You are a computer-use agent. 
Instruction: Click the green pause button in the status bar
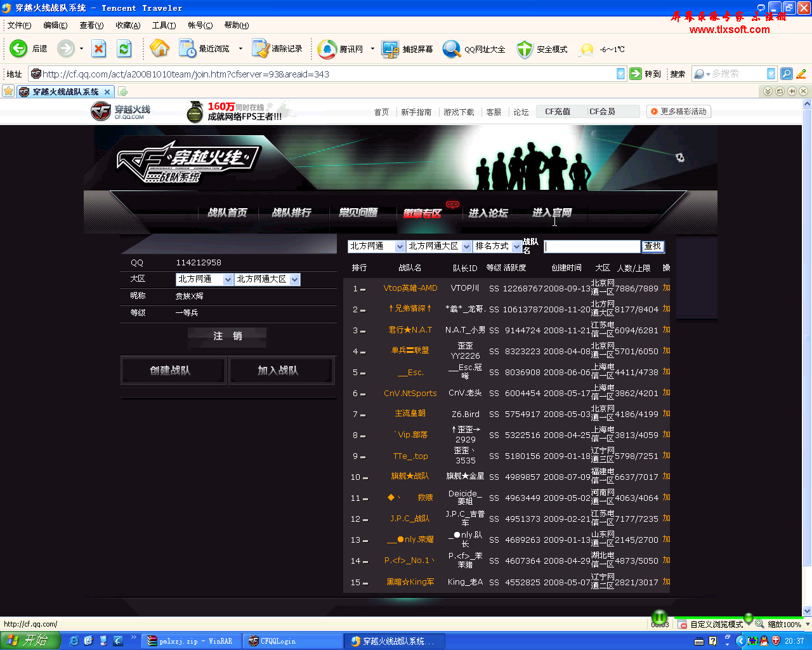coord(659,617)
